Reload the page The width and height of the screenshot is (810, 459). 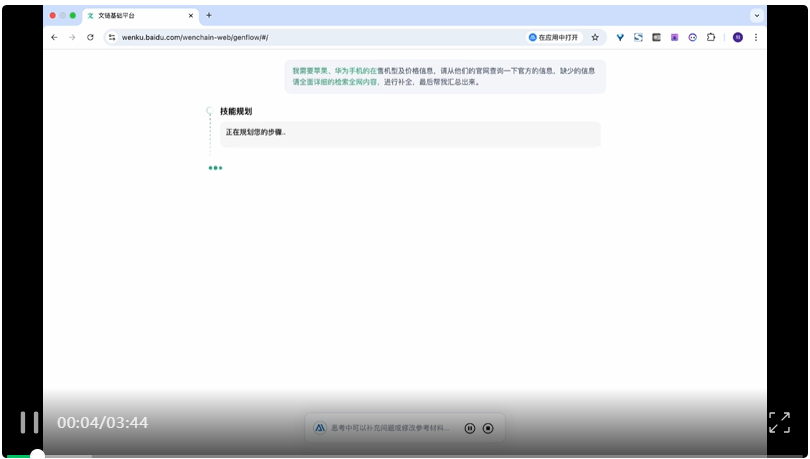90,37
